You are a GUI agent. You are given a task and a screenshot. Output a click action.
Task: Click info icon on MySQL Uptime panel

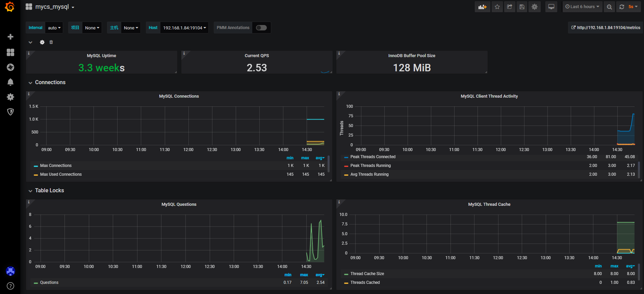pyautogui.click(x=29, y=53)
